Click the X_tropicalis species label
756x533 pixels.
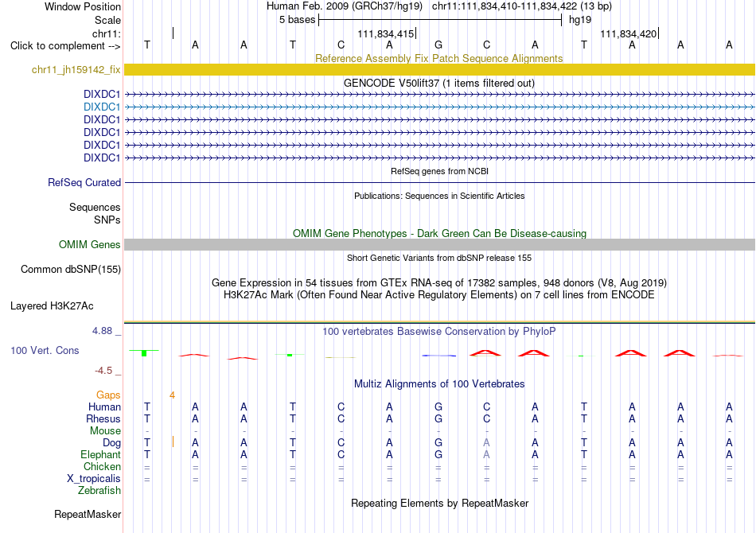pos(94,479)
